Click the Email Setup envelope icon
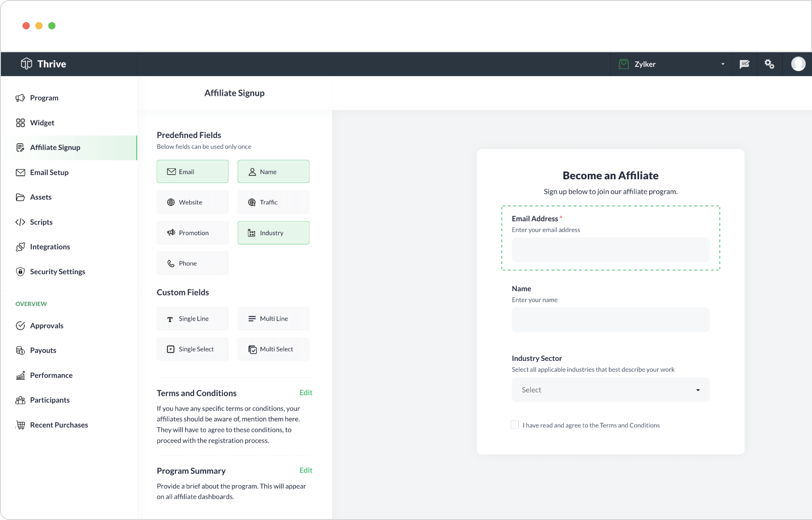This screenshot has width=812, height=520. tap(20, 172)
